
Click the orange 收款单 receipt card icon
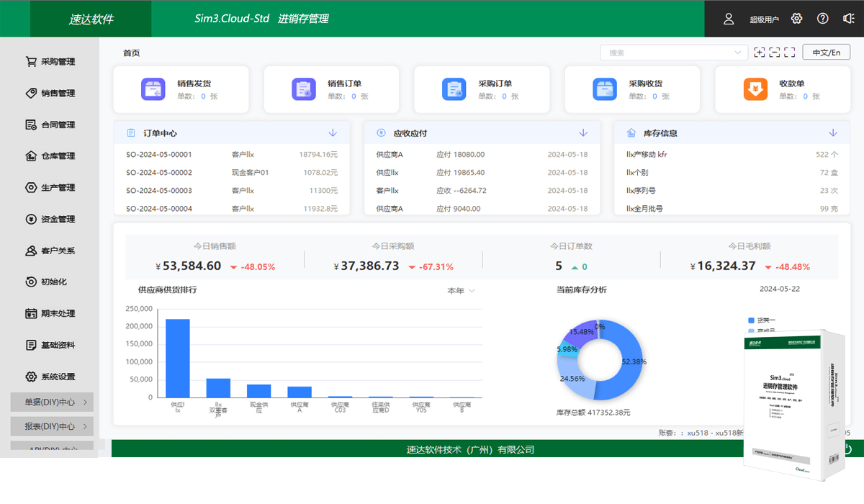[755, 89]
